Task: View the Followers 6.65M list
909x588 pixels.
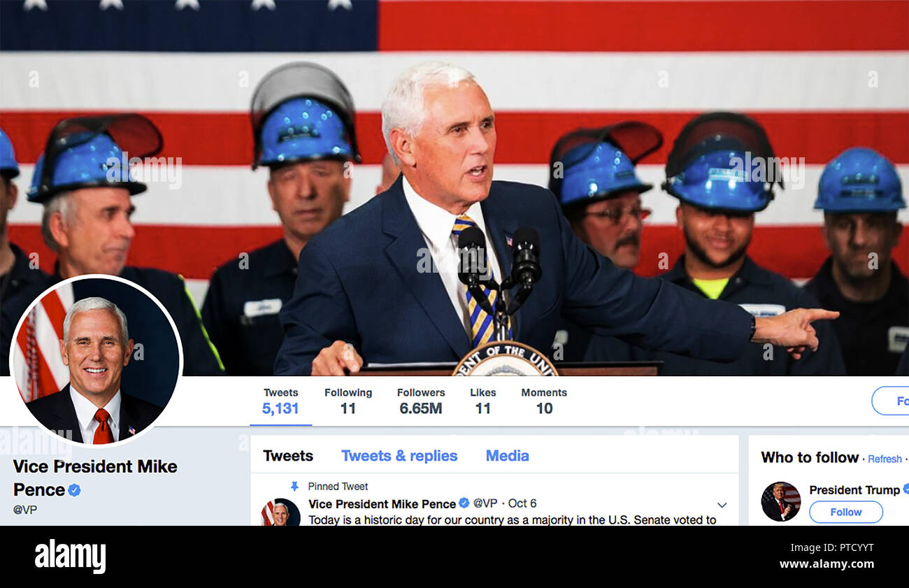Action: pos(421,401)
